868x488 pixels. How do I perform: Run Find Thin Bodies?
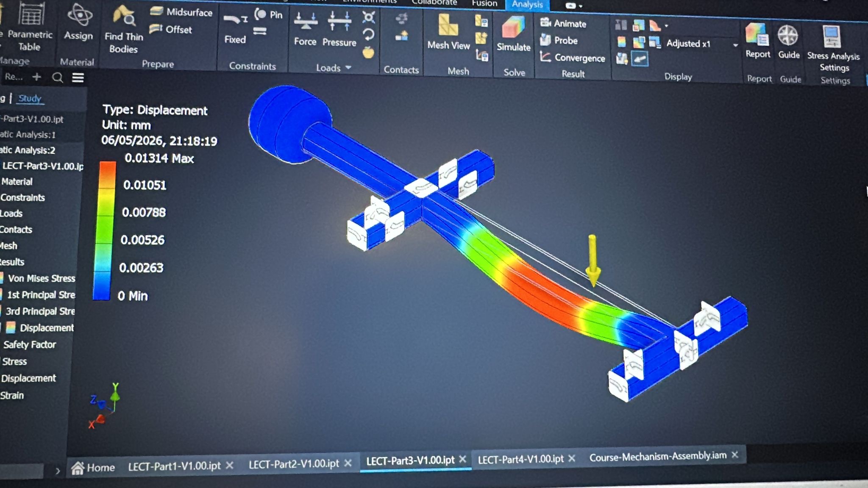tap(123, 30)
